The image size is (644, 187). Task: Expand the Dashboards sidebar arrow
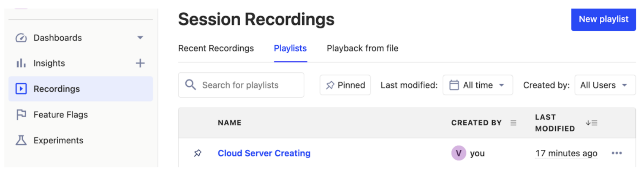140,38
